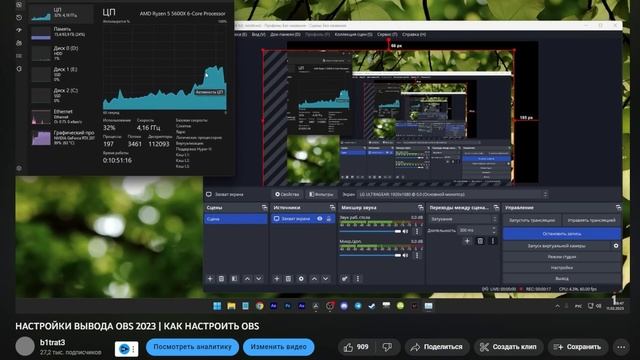The width and height of the screenshot is (640, 360).
Task: Open scene filters icon in Сцены panel
Action: [234, 279]
